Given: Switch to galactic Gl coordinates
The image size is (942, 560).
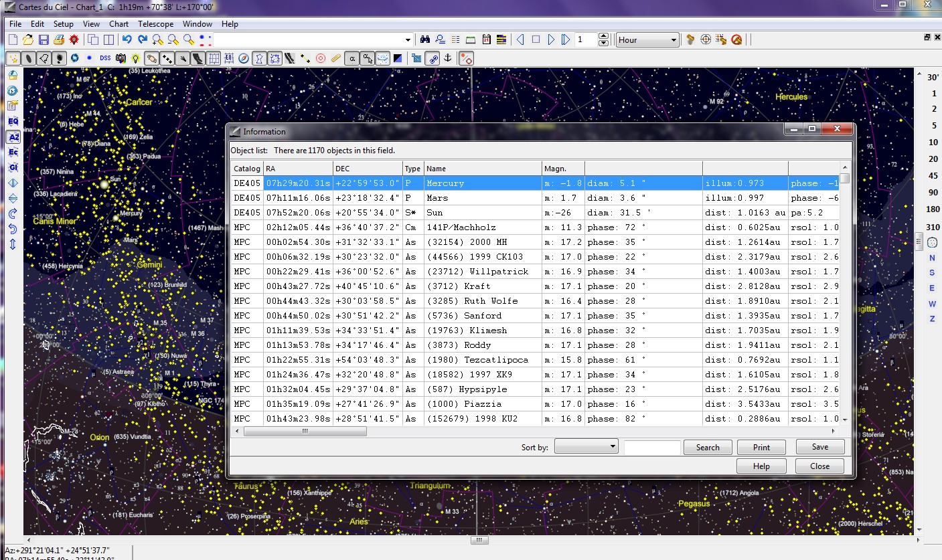Looking at the screenshot, I should [x=13, y=167].
